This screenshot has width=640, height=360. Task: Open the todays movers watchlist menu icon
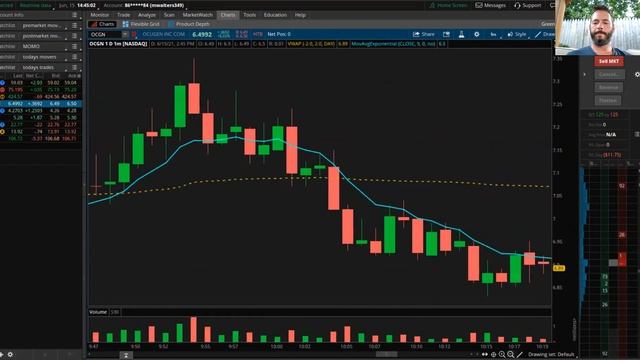(x=74, y=57)
